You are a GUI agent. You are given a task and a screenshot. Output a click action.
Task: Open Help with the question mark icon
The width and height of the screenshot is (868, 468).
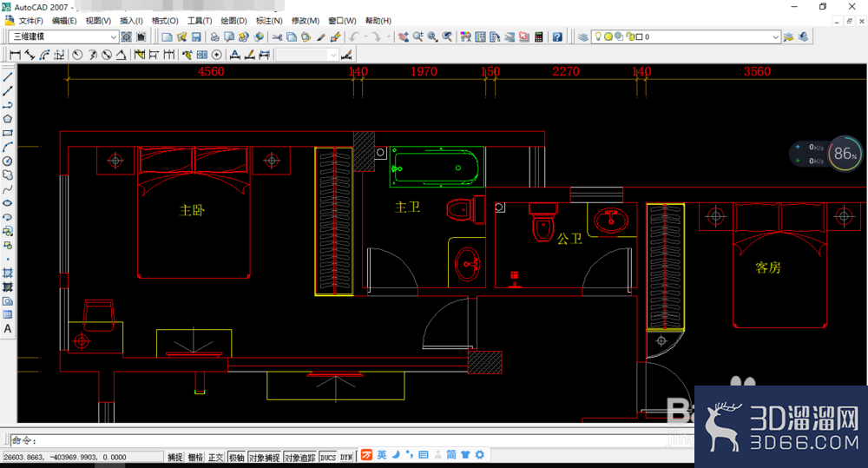pyautogui.click(x=557, y=37)
